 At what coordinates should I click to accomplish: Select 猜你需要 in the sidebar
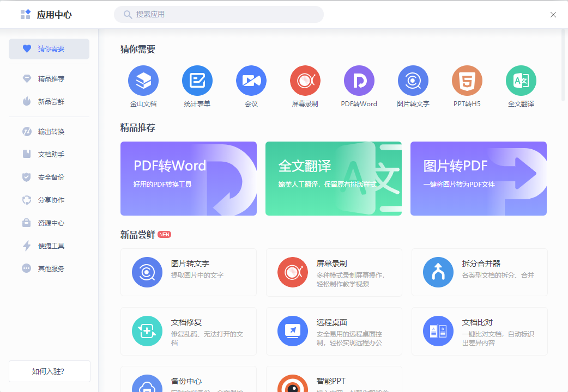pyautogui.click(x=49, y=49)
